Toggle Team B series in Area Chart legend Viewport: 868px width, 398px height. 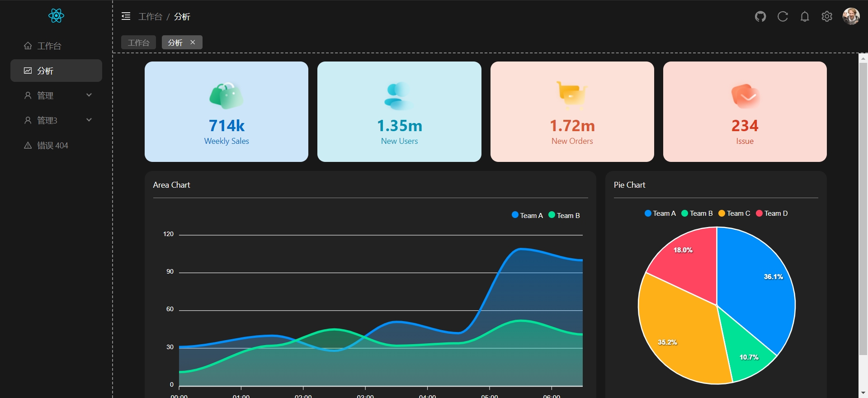(564, 215)
